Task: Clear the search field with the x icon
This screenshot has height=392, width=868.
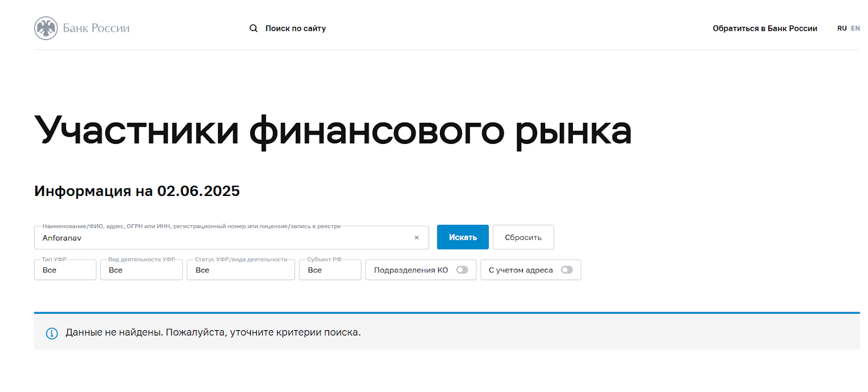Action: point(417,238)
